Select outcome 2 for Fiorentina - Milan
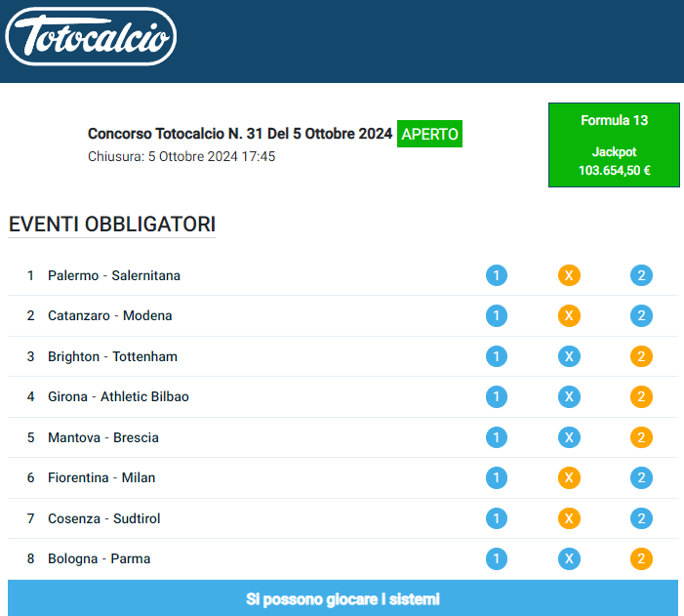The image size is (684, 616). (x=641, y=477)
